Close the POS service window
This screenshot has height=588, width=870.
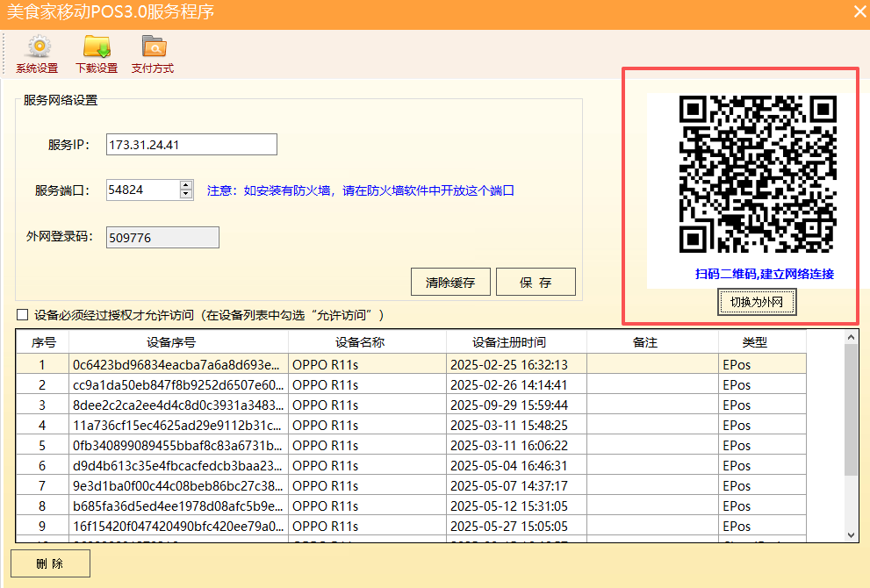click(x=859, y=11)
